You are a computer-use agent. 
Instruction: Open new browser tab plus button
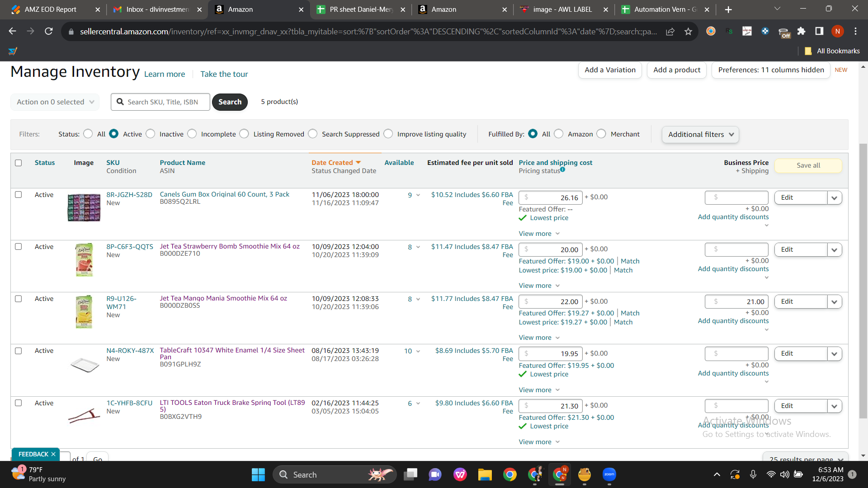728,9
